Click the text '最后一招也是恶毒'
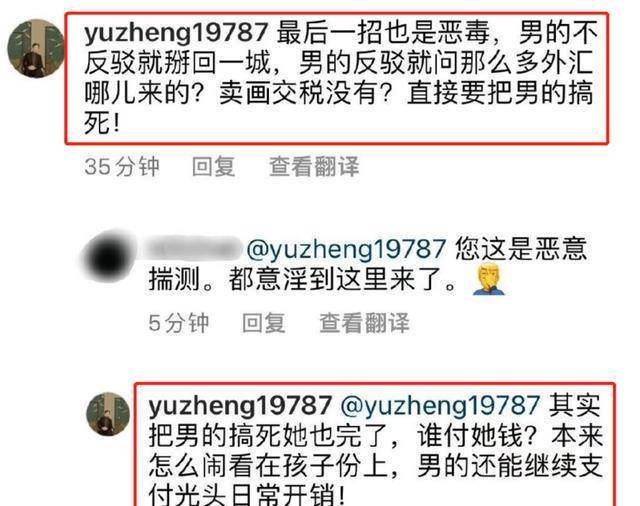 tap(383, 33)
